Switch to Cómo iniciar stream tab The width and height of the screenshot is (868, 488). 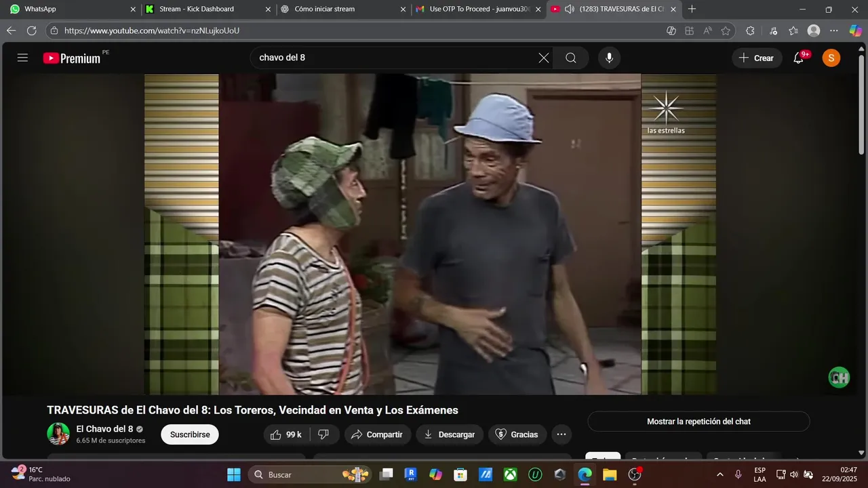pos(342,9)
